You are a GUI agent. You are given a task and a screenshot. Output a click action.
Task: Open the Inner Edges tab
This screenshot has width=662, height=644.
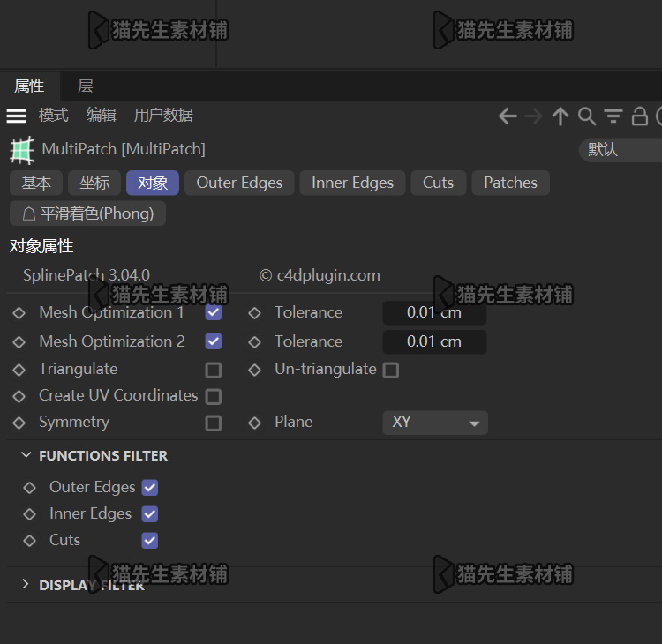(352, 183)
